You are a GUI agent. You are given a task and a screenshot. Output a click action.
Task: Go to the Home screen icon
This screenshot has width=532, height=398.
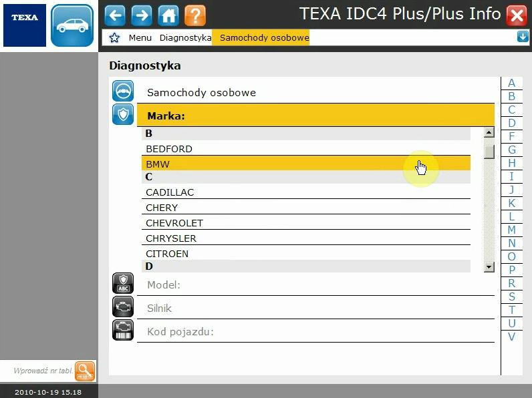click(168, 15)
